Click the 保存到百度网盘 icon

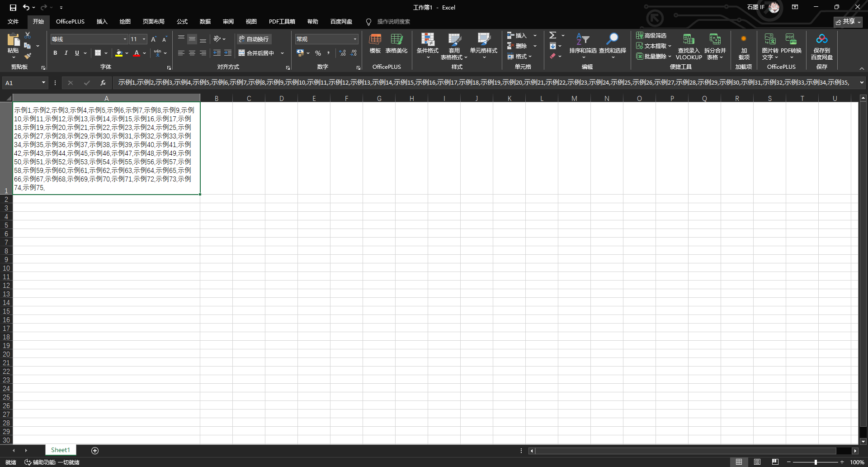click(x=821, y=45)
